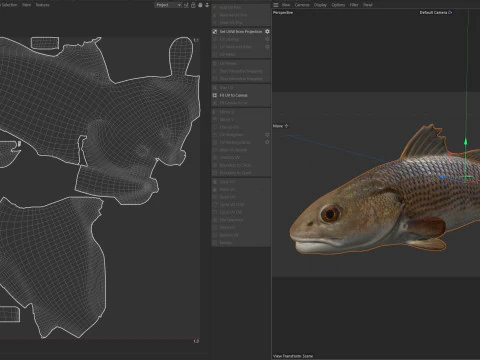Open the UV Weld and Relax options gear
480x360 pixels.
(x=267, y=47)
